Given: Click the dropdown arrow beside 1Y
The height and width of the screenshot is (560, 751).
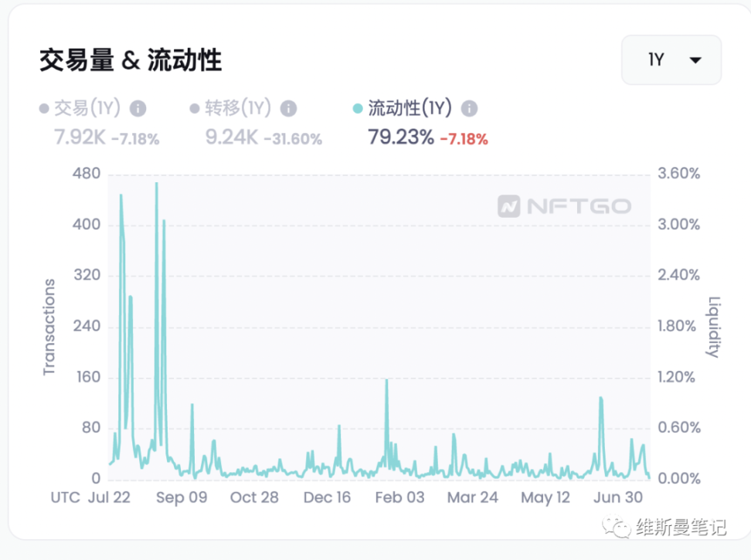Looking at the screenshot, I should pos(695,60).
